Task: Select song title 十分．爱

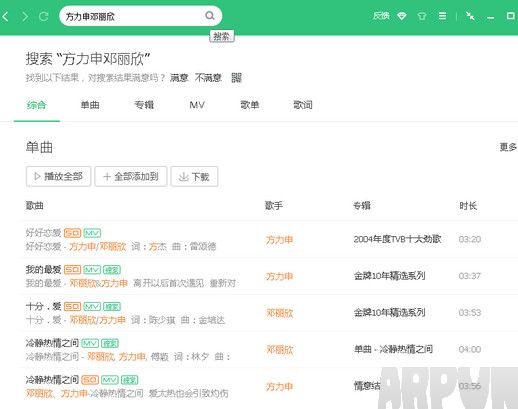Action: click(43, 306)
